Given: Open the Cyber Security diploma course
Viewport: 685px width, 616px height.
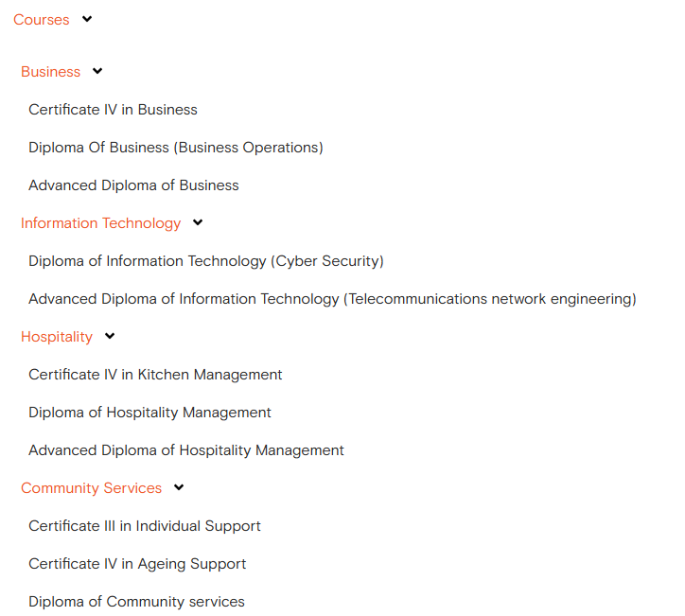Looking at the screenshot, I should pyautogui.click(x=206, y=261).
